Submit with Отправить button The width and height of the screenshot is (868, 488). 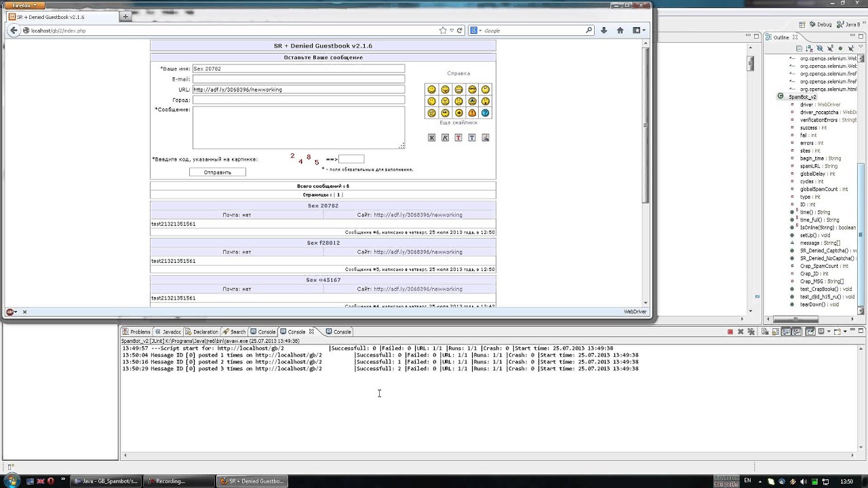(x=218, y=172)
